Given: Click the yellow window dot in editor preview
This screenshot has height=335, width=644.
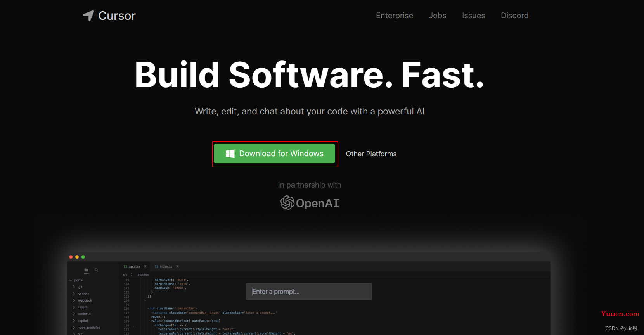Looking at the screenshot, I should [77, 257].
